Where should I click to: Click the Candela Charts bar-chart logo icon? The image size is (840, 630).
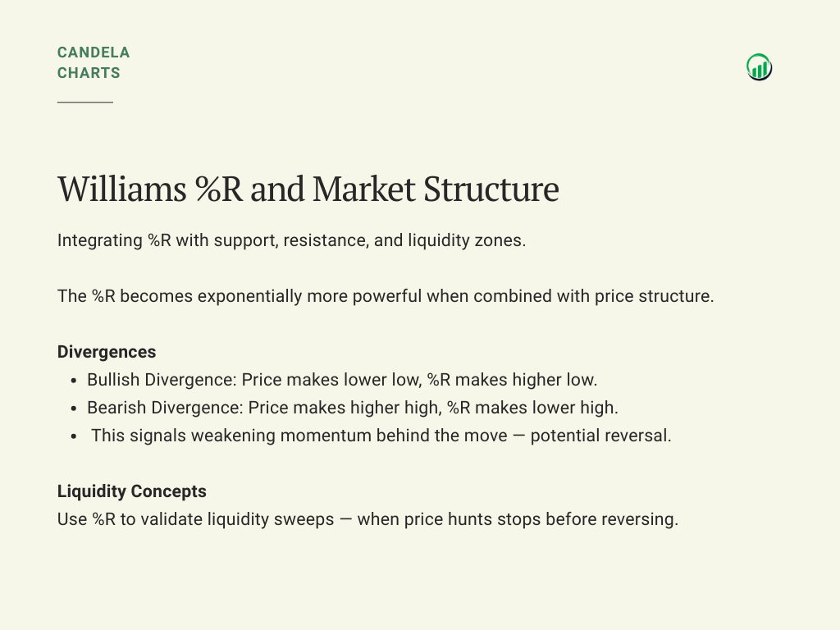pyautogui.click(x=759, y=67)
